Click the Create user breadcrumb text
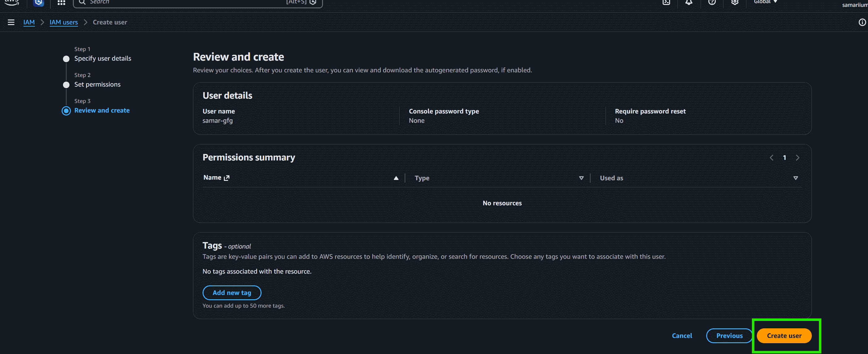Image resolution: width=868 pixels, height=354 pixels. [x=110, y=22]
